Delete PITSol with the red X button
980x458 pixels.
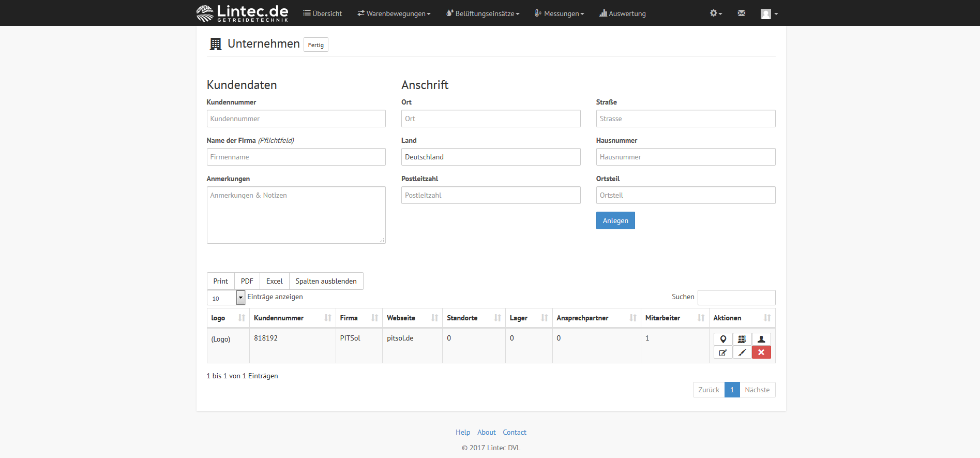[761, 352]
